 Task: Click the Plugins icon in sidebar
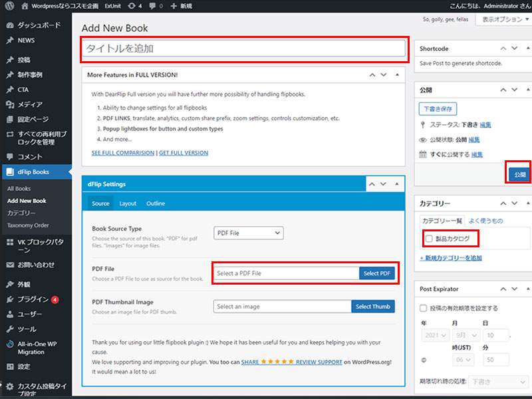(9, 299)
